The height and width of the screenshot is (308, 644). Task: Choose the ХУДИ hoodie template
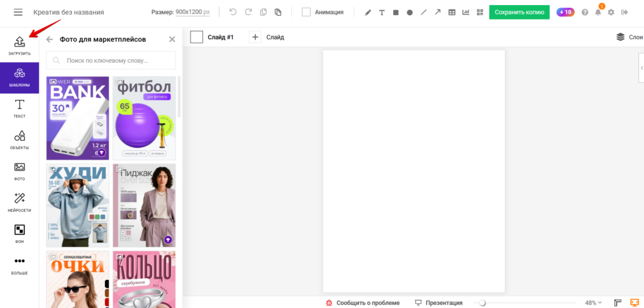click(x=77, y=206)
